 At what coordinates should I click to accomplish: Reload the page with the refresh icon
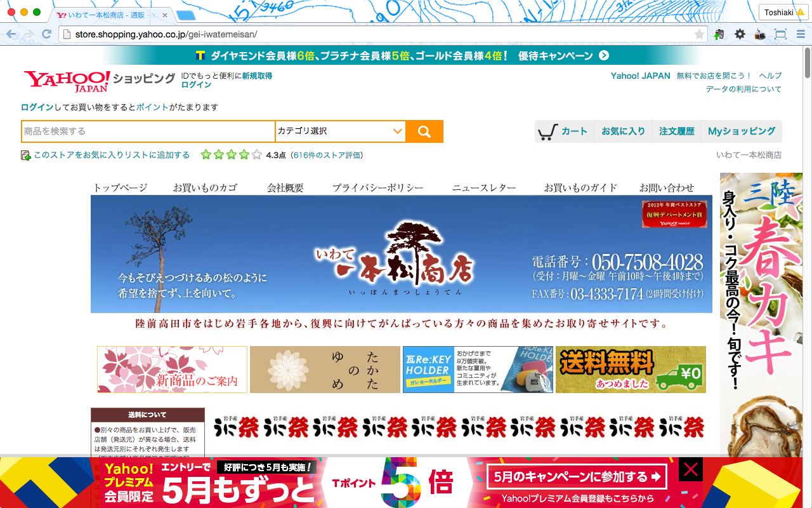coord(46,34)
